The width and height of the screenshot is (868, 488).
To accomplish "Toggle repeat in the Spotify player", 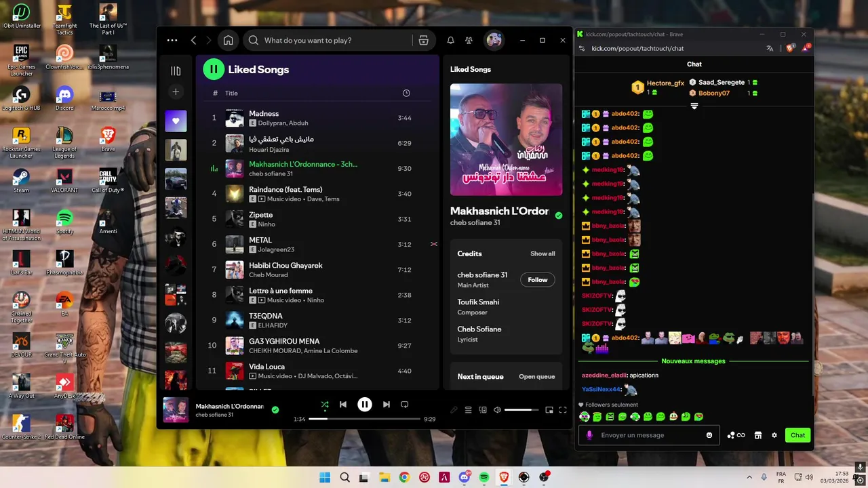I will pyautogui.click(x=404, y=405).
